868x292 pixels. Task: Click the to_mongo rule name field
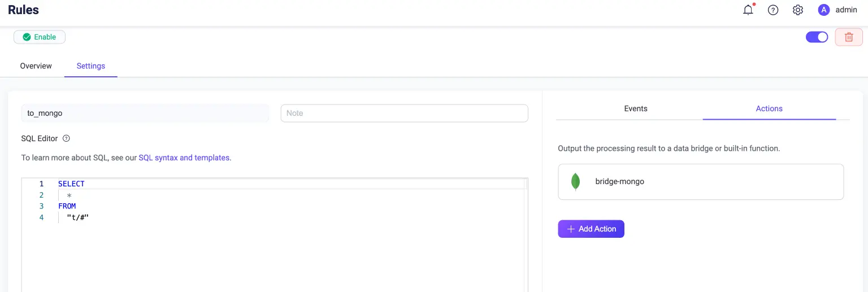coord(145,113)
